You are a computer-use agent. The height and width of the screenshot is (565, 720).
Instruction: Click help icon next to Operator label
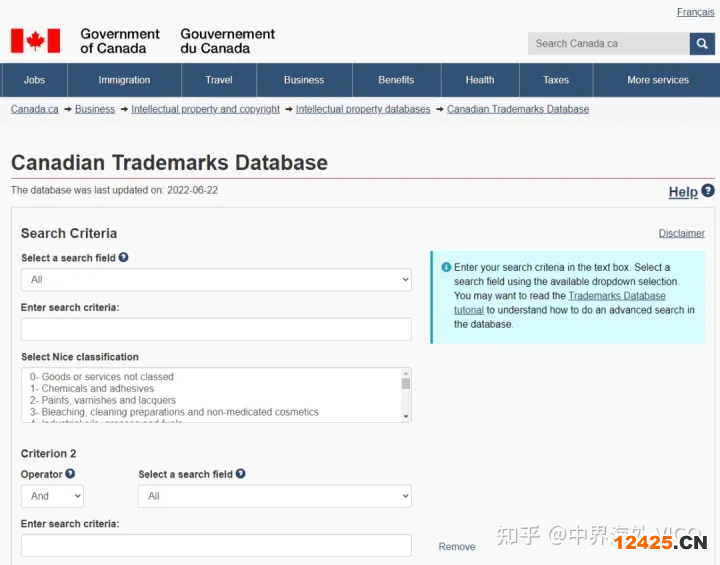pyautogui.click(x=70, y=474)
